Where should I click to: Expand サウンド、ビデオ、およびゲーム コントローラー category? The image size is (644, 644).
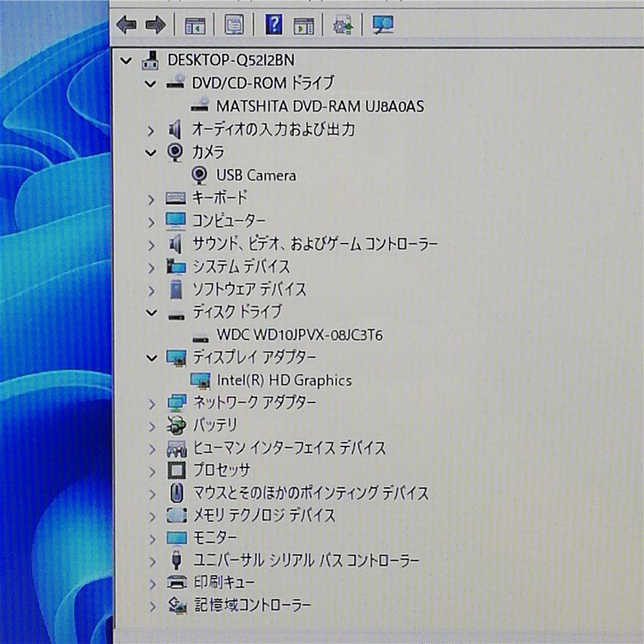pos(151,245)
